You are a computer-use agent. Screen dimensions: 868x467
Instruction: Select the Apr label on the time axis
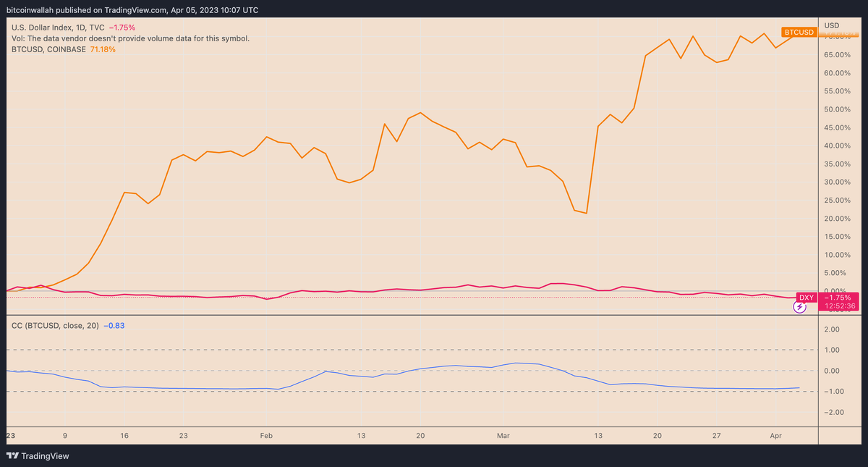coord(776,435)
